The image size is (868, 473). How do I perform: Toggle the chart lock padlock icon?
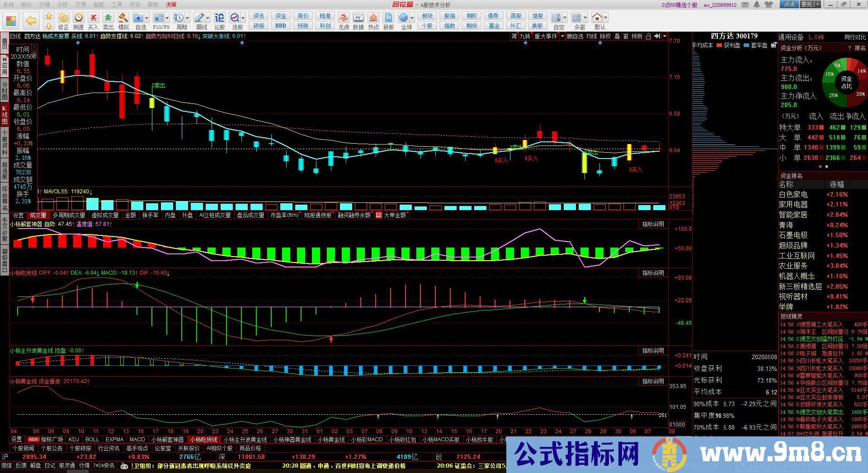coord(648,36)
